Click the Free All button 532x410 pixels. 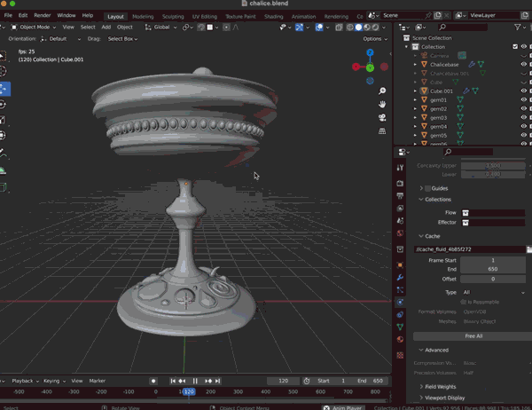pos(473,336)
